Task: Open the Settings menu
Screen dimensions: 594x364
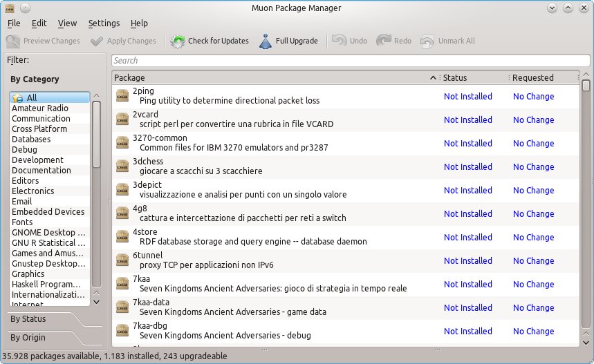Action: (x=104, y=23)
